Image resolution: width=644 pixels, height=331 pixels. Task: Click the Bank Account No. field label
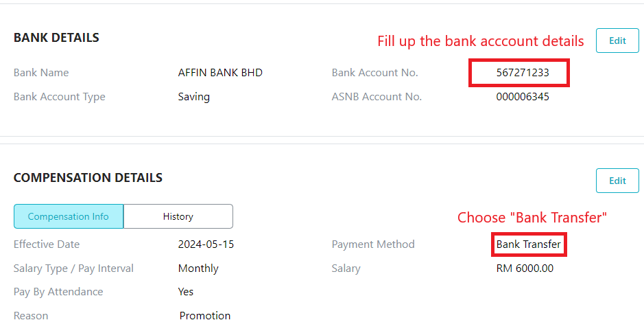(374, 73)
